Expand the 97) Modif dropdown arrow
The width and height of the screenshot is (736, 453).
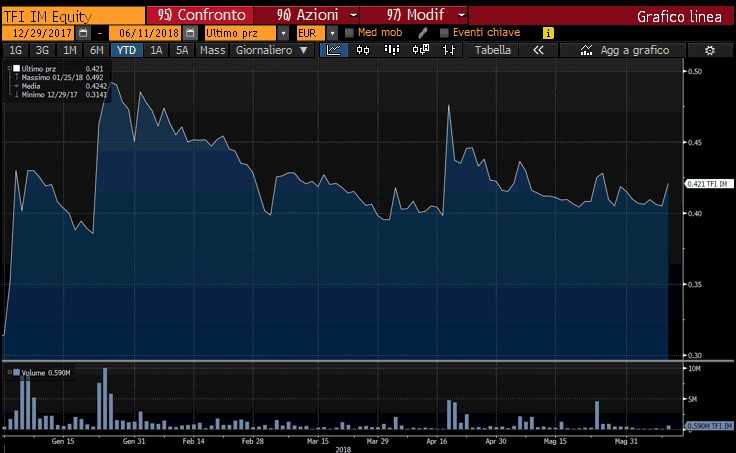(x=461, y=15)
